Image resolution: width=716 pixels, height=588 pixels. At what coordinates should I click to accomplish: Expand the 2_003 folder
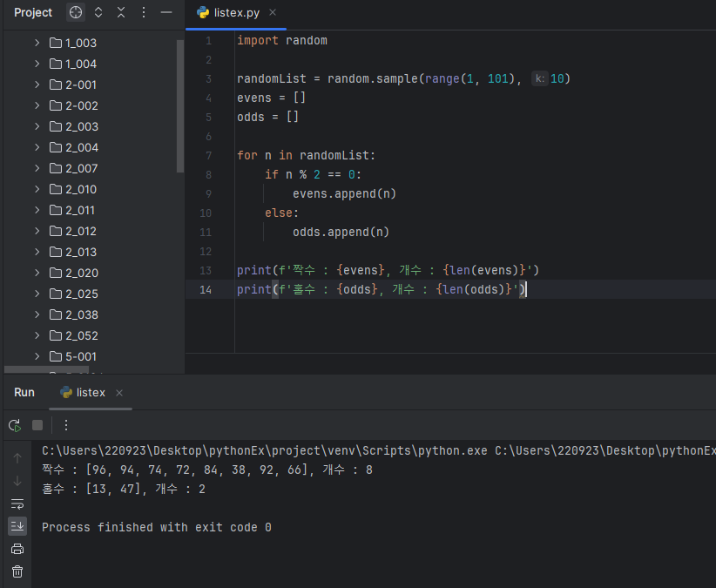37,126
